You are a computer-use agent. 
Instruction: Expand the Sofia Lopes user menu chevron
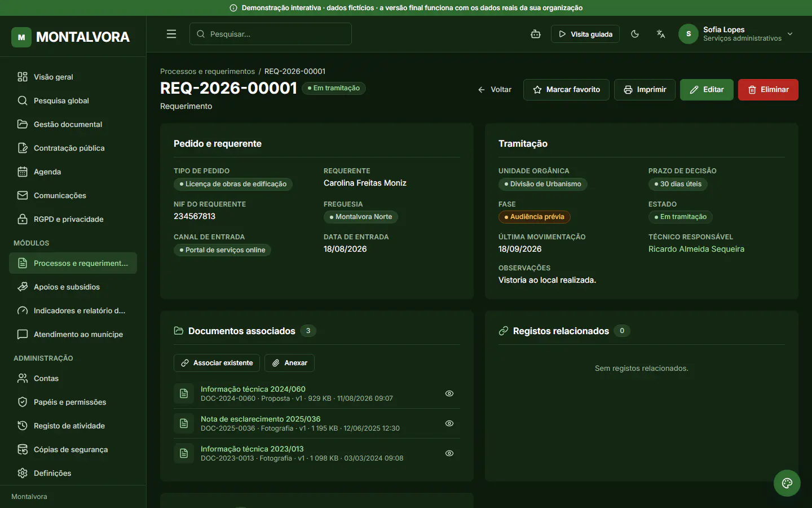pyautogui.click(x=790, y=34)
